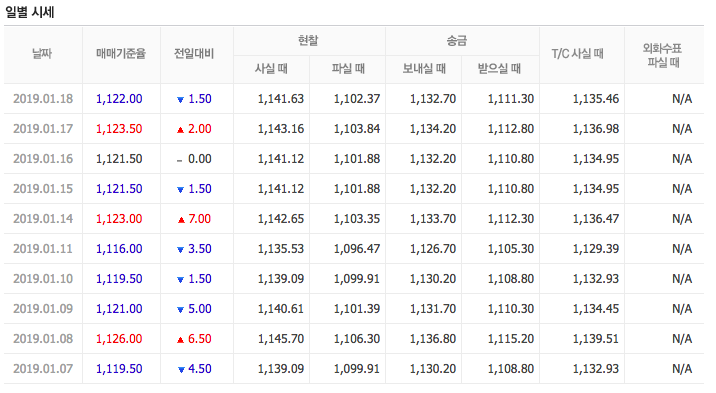Click the unchanged 0.00 value

(200, 159)
